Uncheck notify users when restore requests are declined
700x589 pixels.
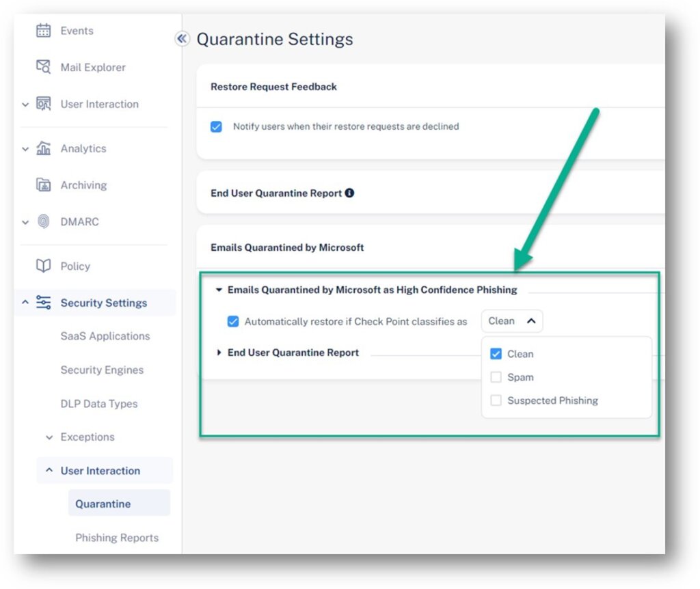pos(217,126)
